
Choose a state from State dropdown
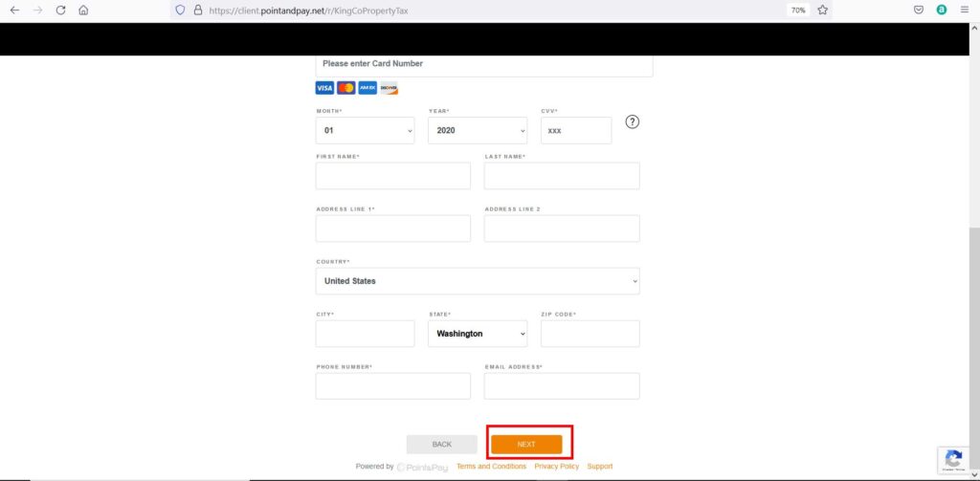(478, 334)
